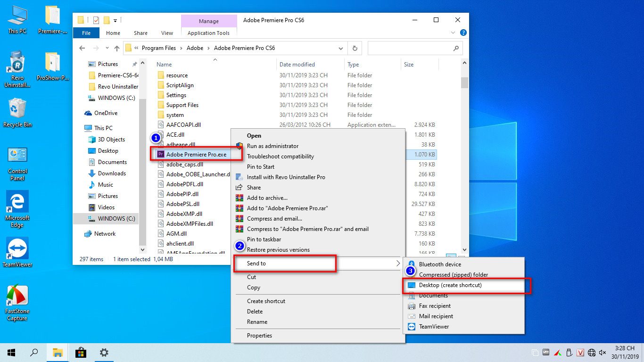644x362 pixels.
Task: Choose Install with Revo Uninstaller Pro
Action: tap(286, 177)
